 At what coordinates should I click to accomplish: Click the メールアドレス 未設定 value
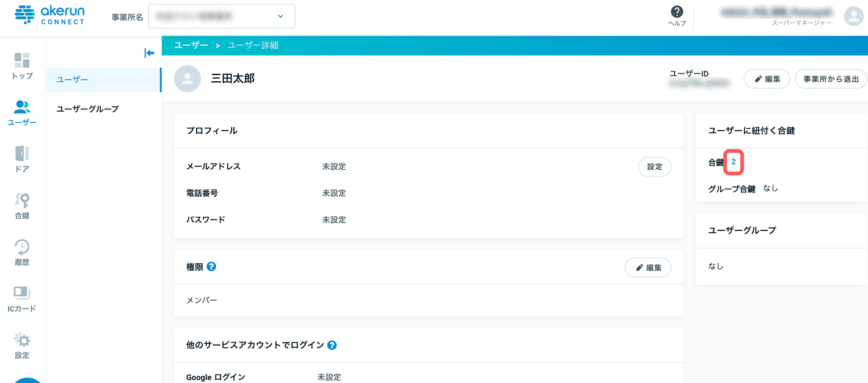coord(334,167)
